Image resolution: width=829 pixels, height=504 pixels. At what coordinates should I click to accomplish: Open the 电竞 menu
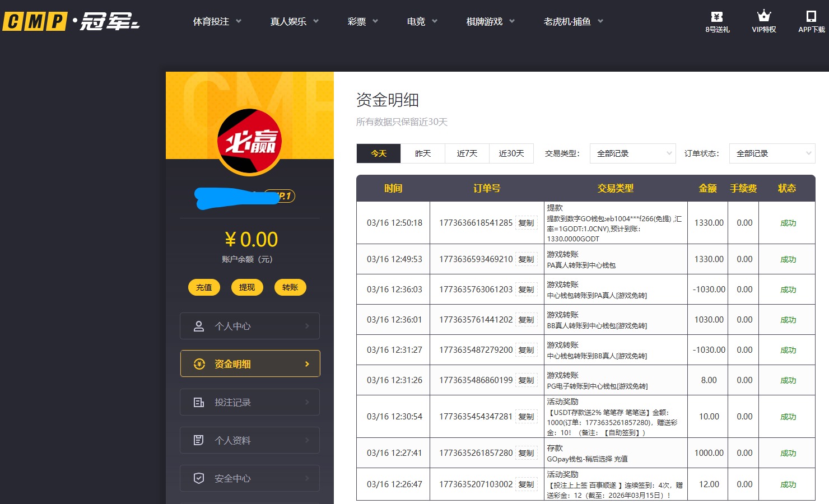pyautogui.click(x=421, y=21)
